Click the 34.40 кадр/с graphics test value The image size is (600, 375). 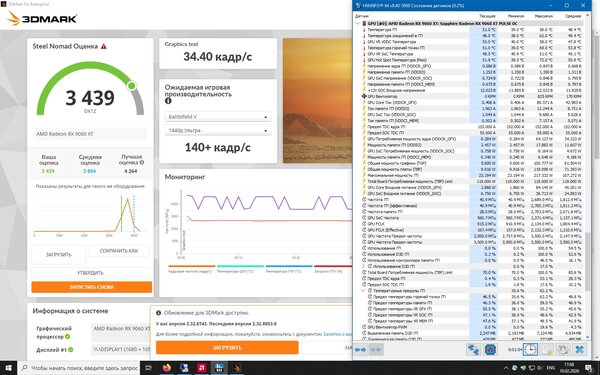pos(217,57)
